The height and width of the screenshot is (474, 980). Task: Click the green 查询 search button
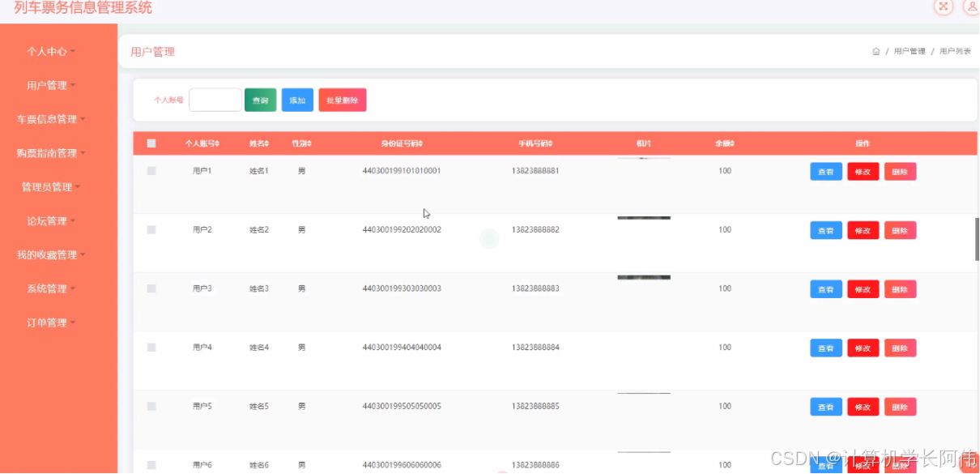(x=260, y=100)
